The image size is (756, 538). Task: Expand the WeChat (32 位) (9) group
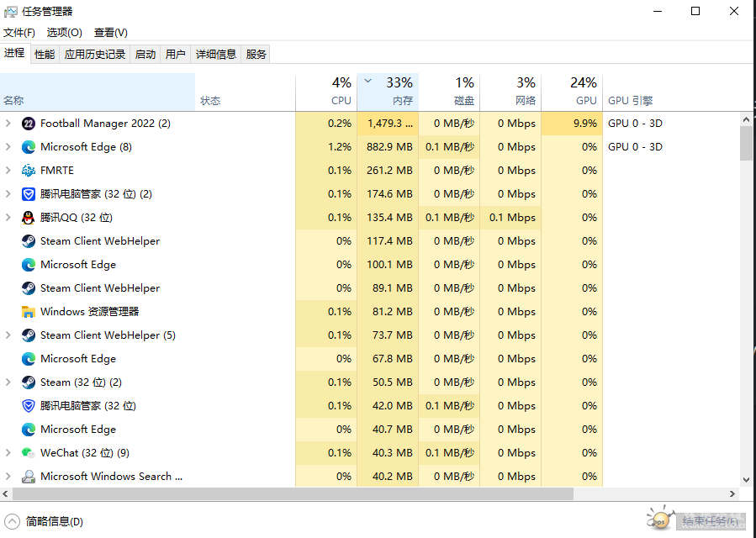tap(8, 453)
